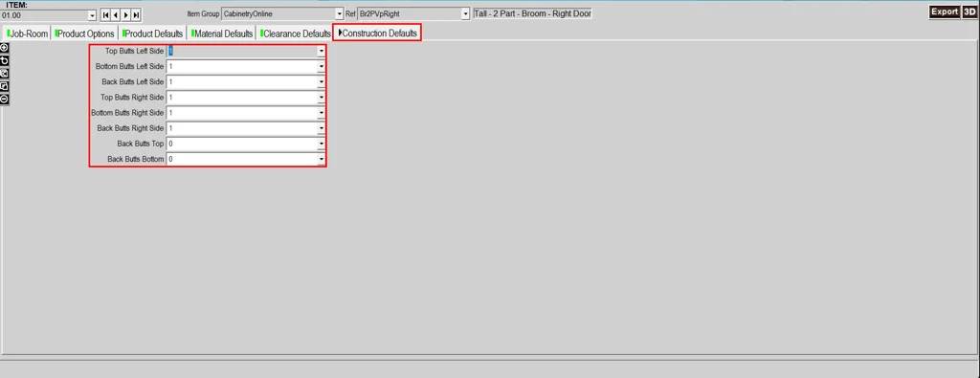Screen dimensions: 980x378
Task: Open Back Butts Right Side dropdown arrow
Action: 322,128
